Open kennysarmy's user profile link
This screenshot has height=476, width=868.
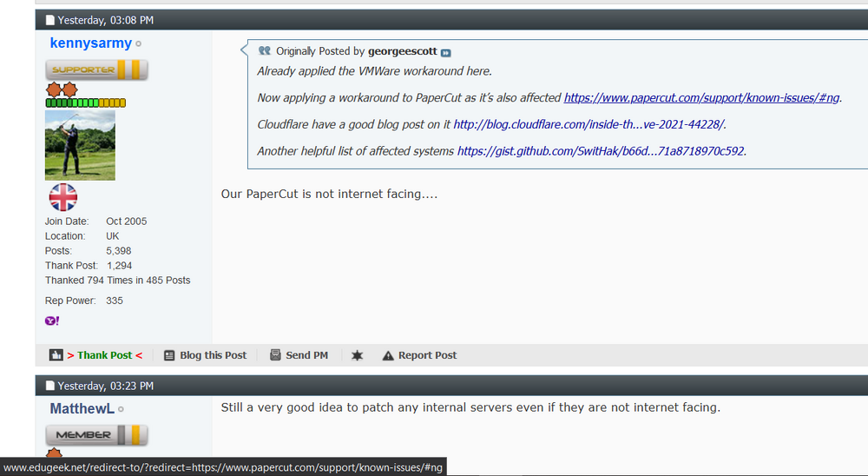(x=91, y=43)
